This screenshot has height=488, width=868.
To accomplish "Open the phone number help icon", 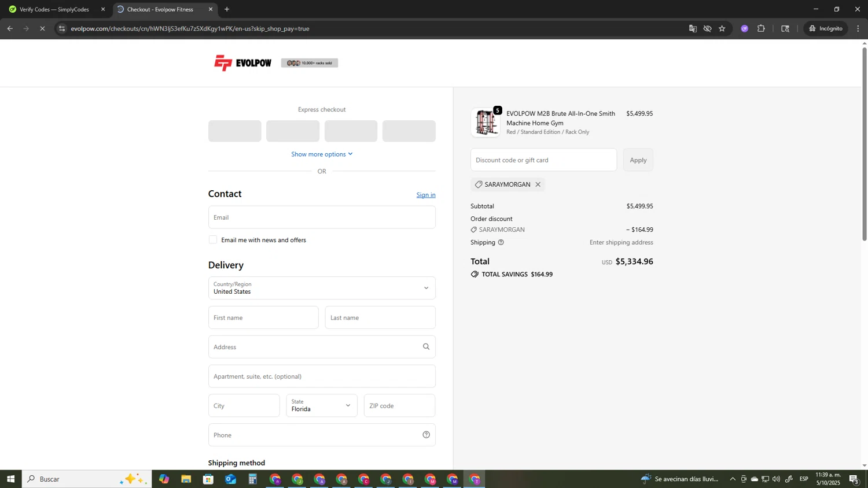I will tap(426, 435).
